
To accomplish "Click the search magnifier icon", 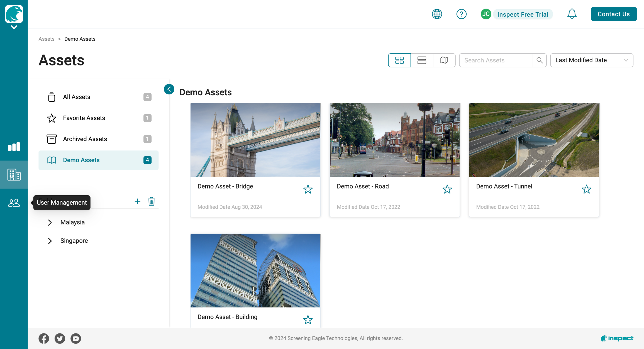I will click(539, 60).
